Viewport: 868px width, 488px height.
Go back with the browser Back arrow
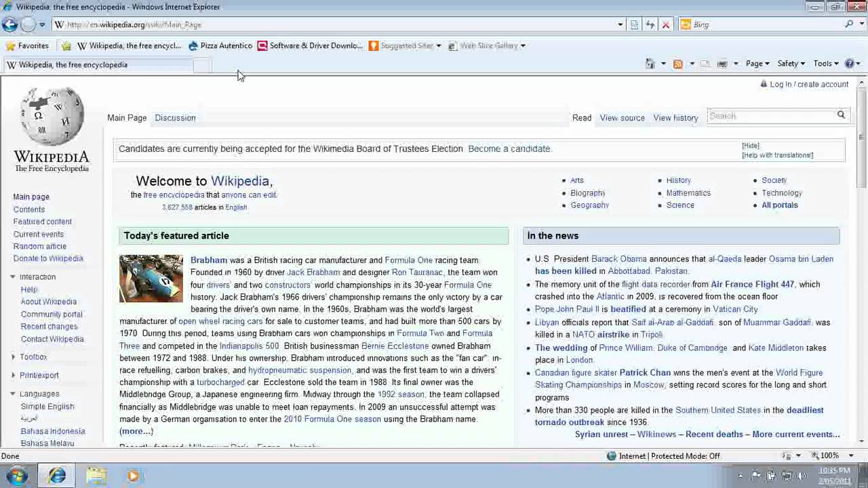9,24
